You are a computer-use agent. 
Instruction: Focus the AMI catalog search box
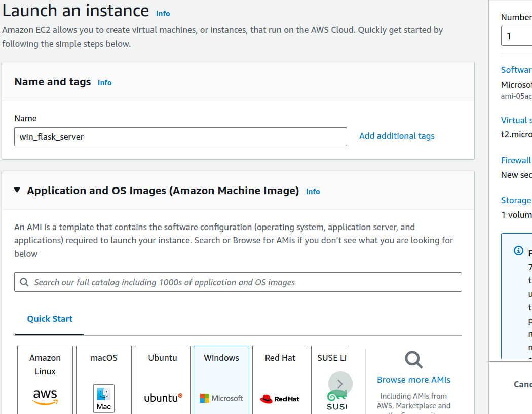(243, 282)
